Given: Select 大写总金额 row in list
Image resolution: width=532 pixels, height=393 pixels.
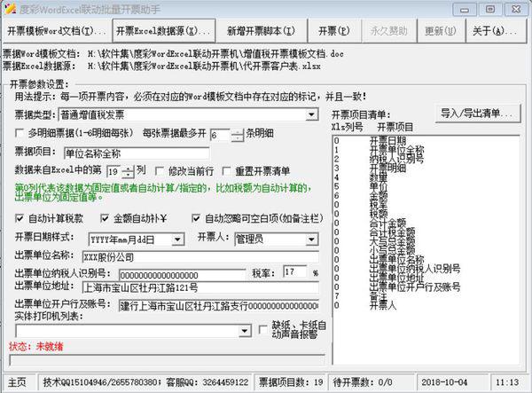Looking at the screenshot, I should (x=426, y=241).
